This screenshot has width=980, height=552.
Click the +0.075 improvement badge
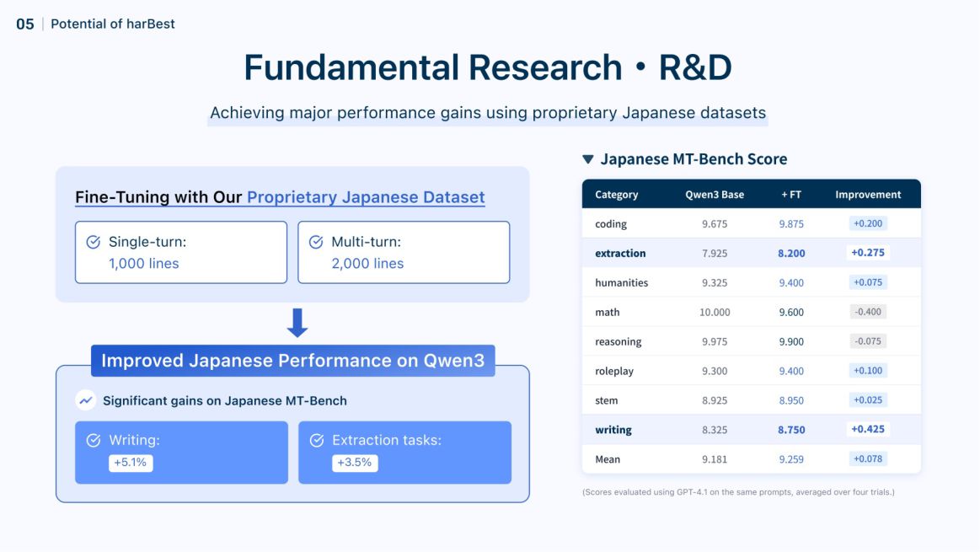(x=868, y=282)
